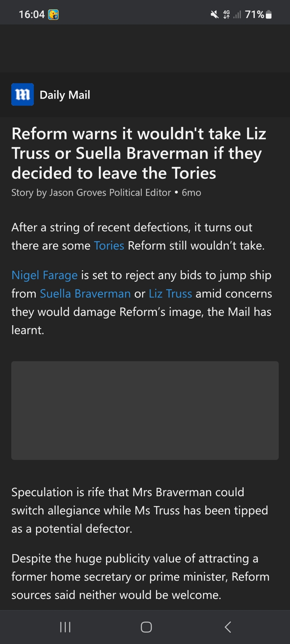Tap the 16:04 clock in the status bar
This screenshot has height=644, width=290.
32,14
